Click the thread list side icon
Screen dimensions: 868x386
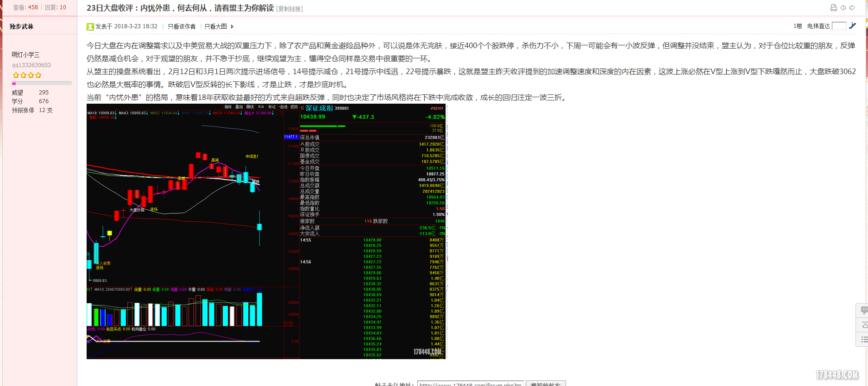coord(864,340)
